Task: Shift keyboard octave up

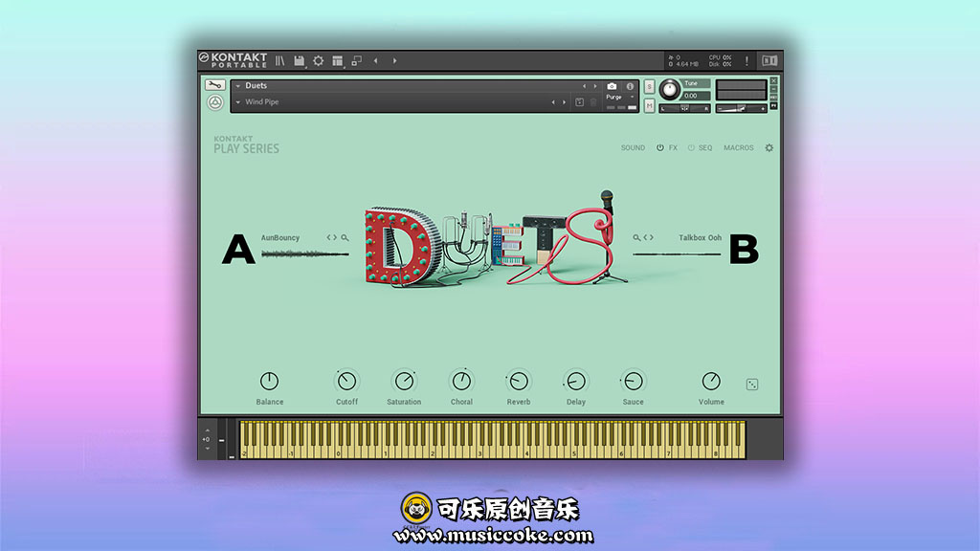Action: click(x=208, y=430)
